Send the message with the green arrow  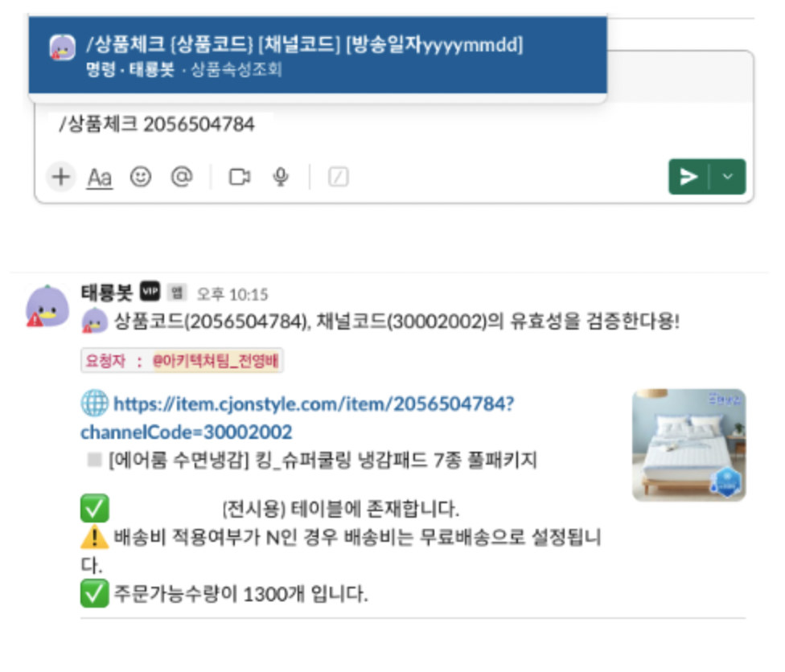[x=688, y=177]
